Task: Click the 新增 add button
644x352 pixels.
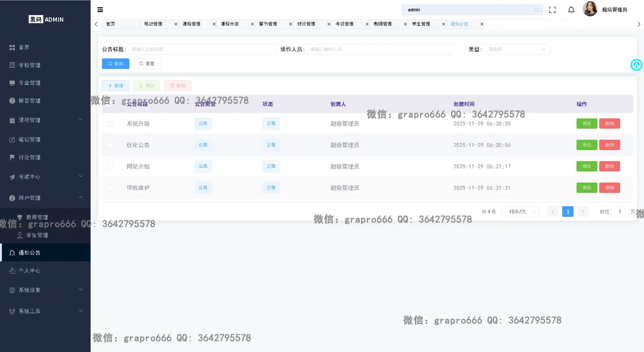Action: point(116,86)
